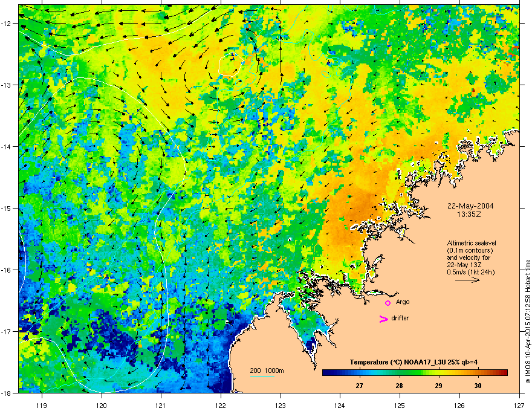Screen dimensions: 532x411
Task: Click the magenta drifter arrowhead legend marker
Action: (x=384, y=319)
